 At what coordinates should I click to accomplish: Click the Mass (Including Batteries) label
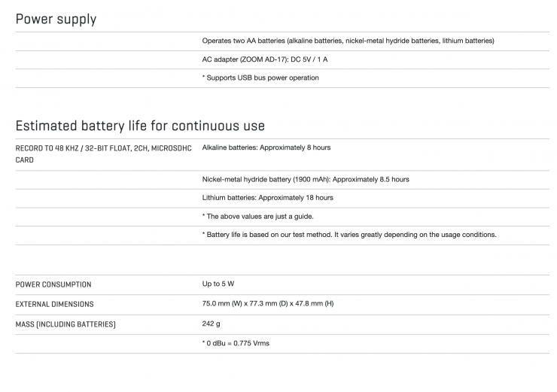[65, 324]
